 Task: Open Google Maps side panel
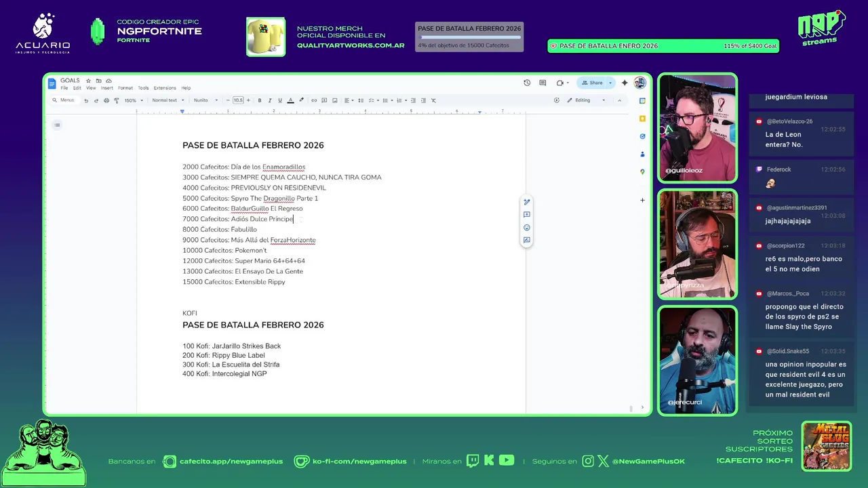coord(642,171)
